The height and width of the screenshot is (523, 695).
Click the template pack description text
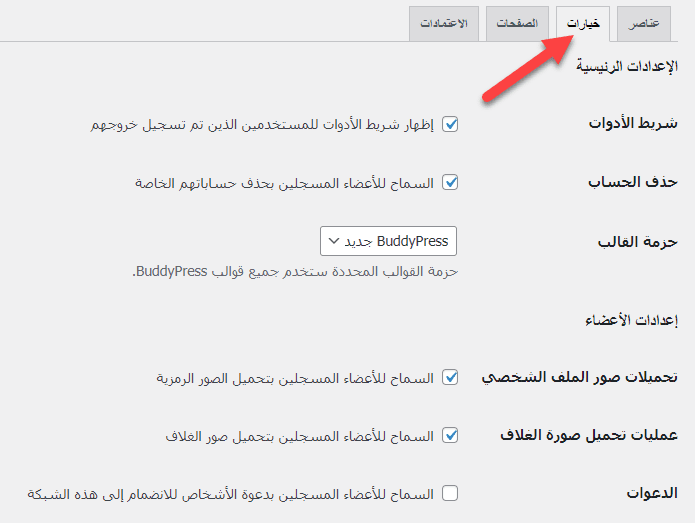[x=295, y=271]
